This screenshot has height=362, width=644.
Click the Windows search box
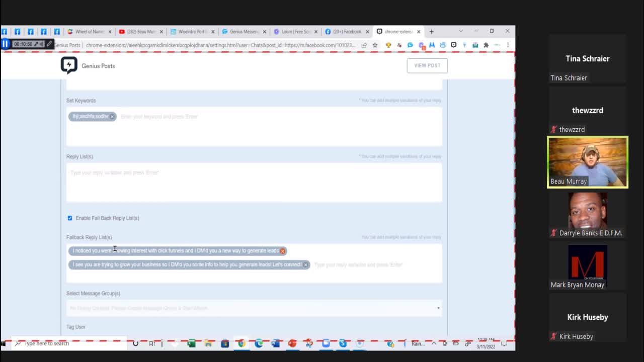[70, 343]
